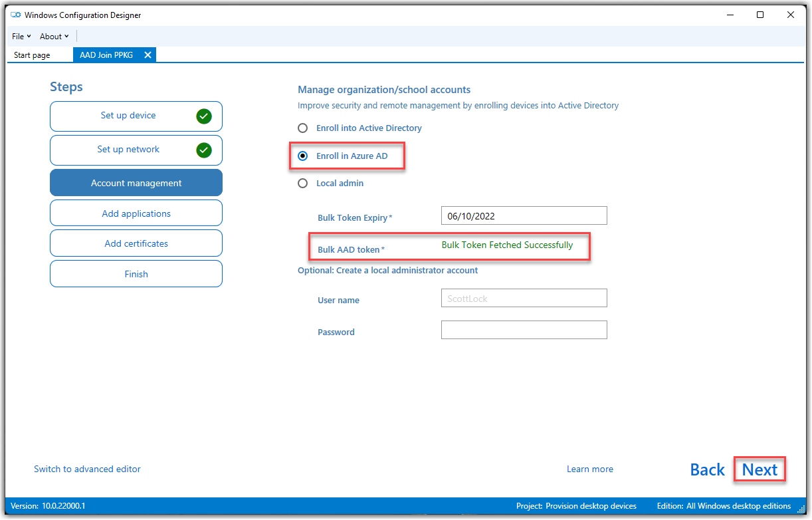Viewport: 812px width, 520px height.
Task: Close the Windows Configuration Designer window
Action: coord(791,15)
